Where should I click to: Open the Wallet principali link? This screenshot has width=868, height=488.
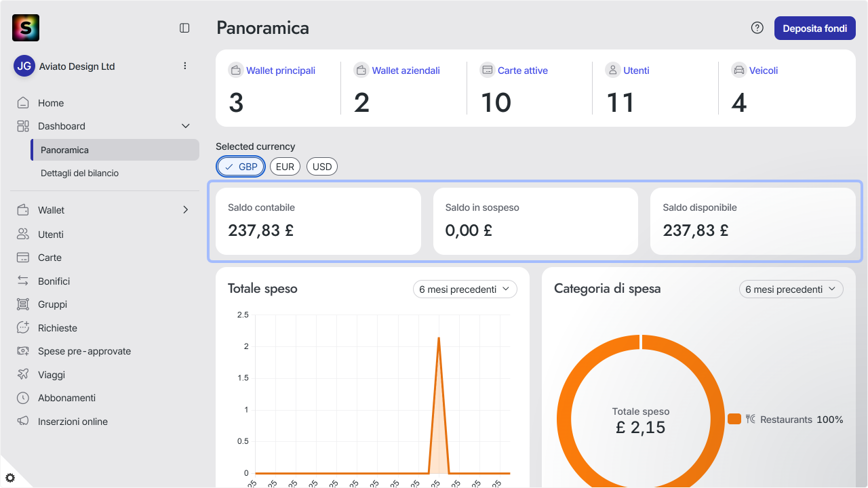(281, 70)
